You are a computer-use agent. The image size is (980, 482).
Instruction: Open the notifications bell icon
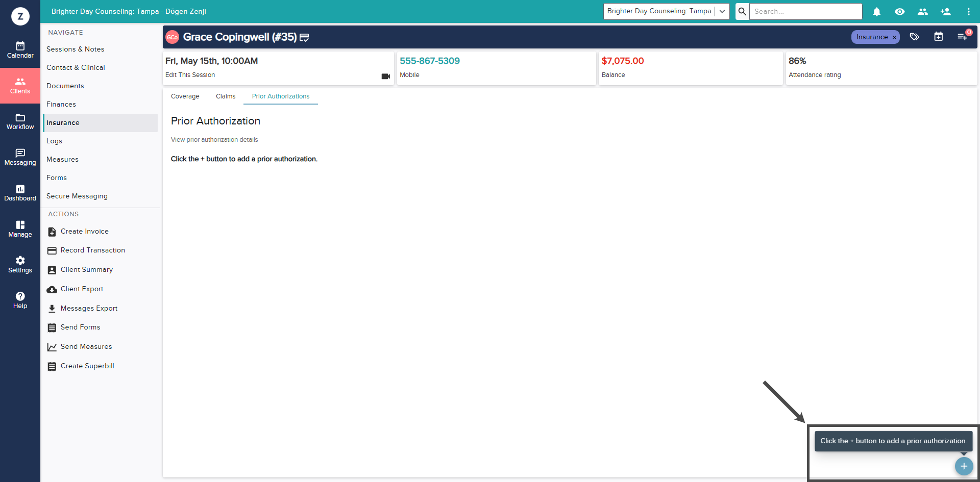(x=877, y=11)
